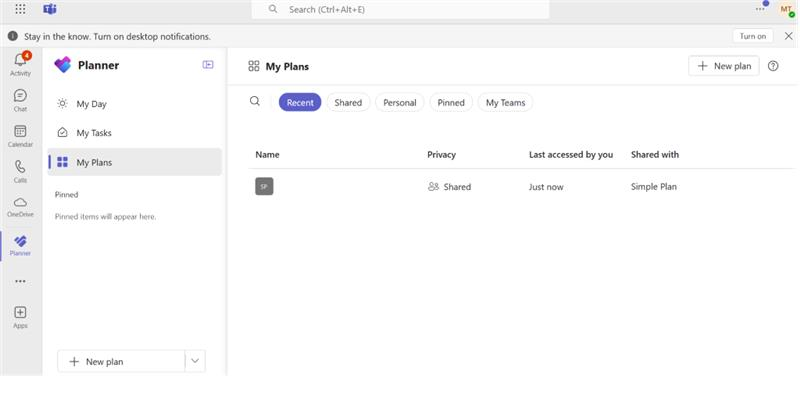The height and width of the screenshot is (399, 800).
Task: Click the search magnifier in My Plans
Action: (x=255, y=101)
